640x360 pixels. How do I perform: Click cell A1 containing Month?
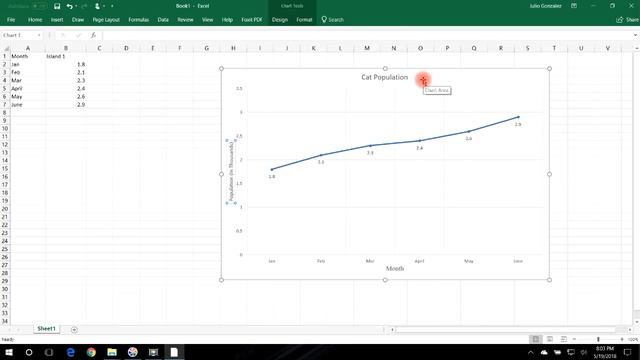click(x=28, y=56)
